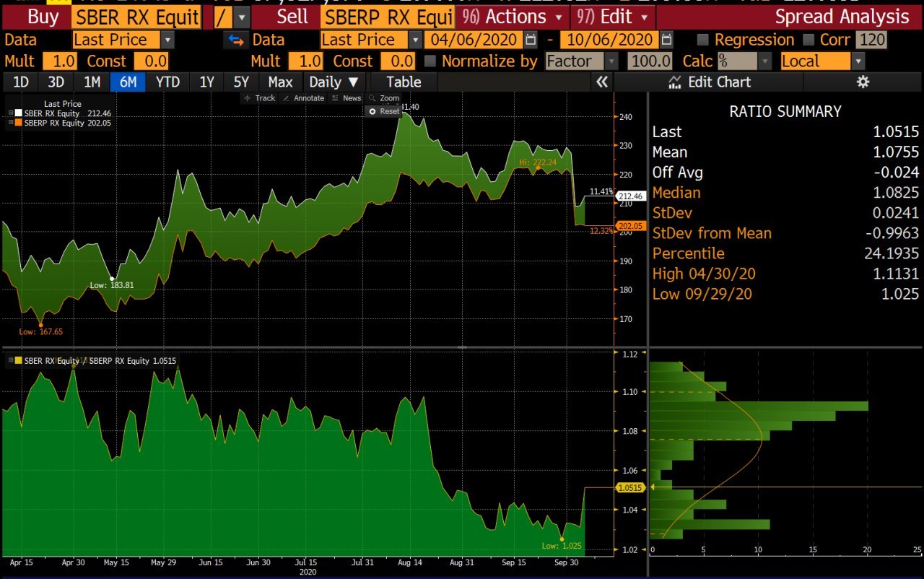Screen dimensions: 924x579
Task: Click the normalize factor value 100.0
Action: click(650, 62)
